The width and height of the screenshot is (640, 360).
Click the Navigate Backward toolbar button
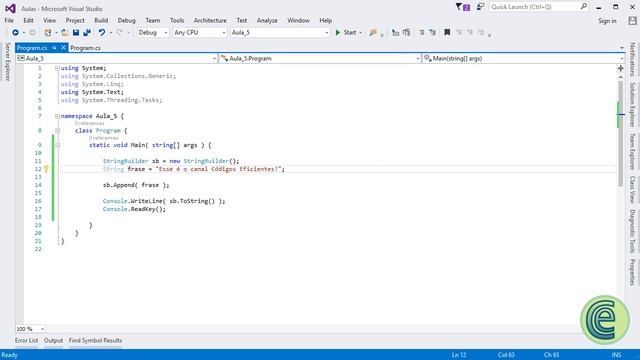tap(15, 32)
